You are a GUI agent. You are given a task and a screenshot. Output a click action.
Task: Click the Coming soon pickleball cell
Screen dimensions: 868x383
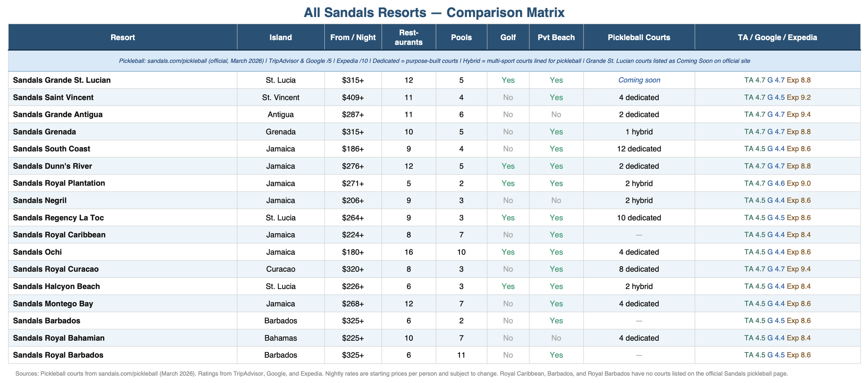(639, 80)
